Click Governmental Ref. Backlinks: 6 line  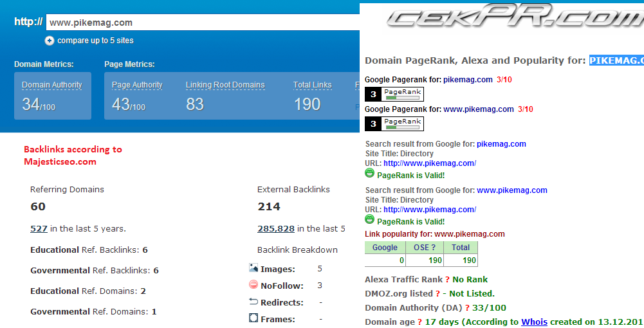pyautogui.click(x=95, y=271)
